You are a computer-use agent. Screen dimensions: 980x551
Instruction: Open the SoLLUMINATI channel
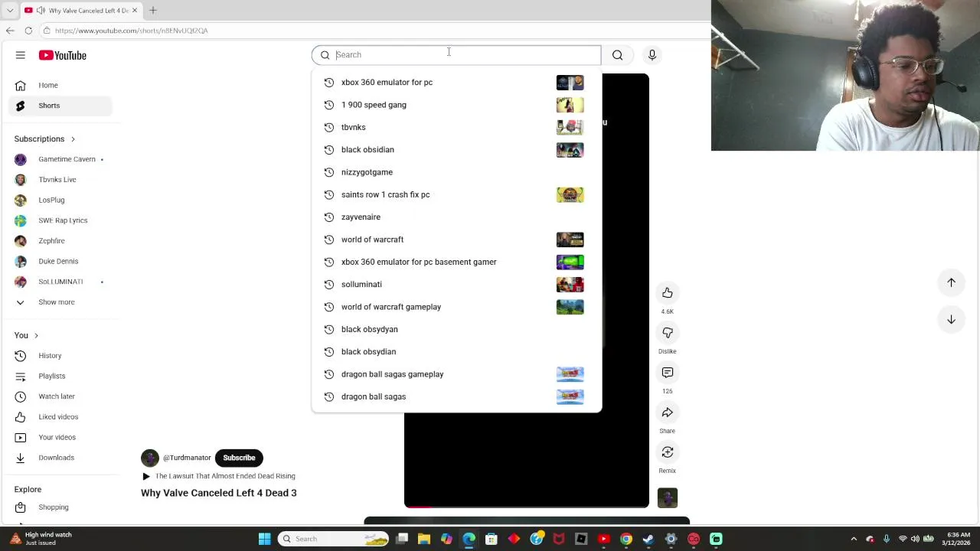pos(60,282)
